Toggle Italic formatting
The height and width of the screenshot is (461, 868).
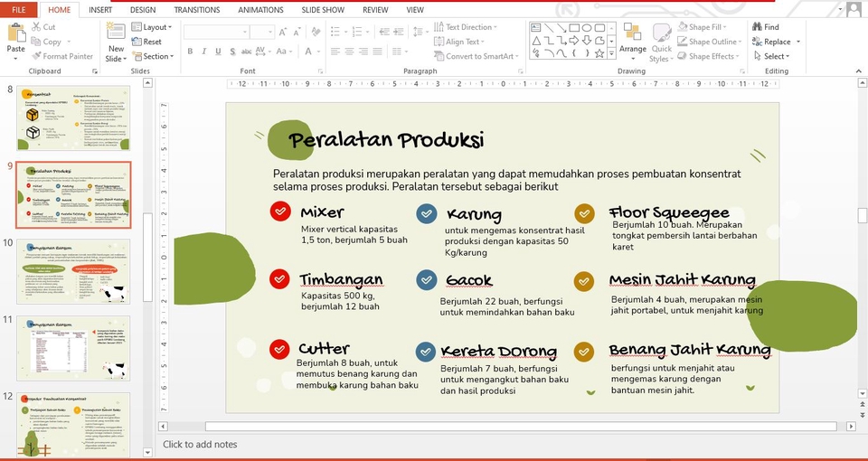(203, 52)
